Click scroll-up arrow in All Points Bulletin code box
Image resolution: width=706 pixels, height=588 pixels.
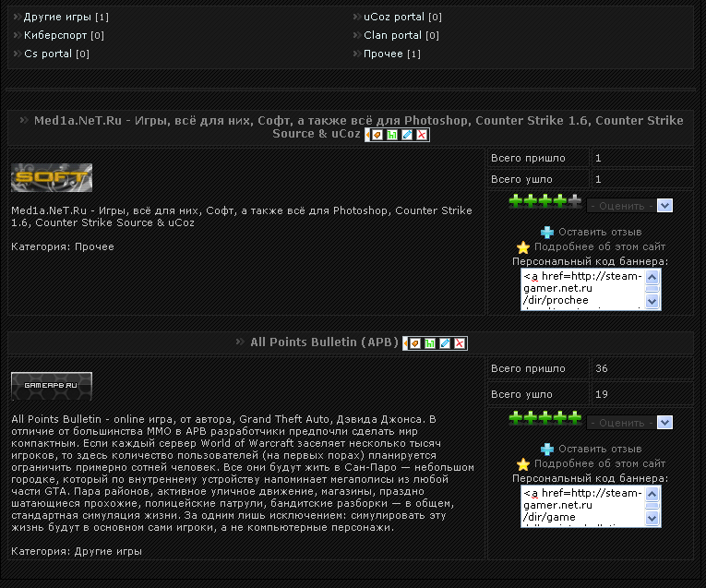[x=652, y=494]
